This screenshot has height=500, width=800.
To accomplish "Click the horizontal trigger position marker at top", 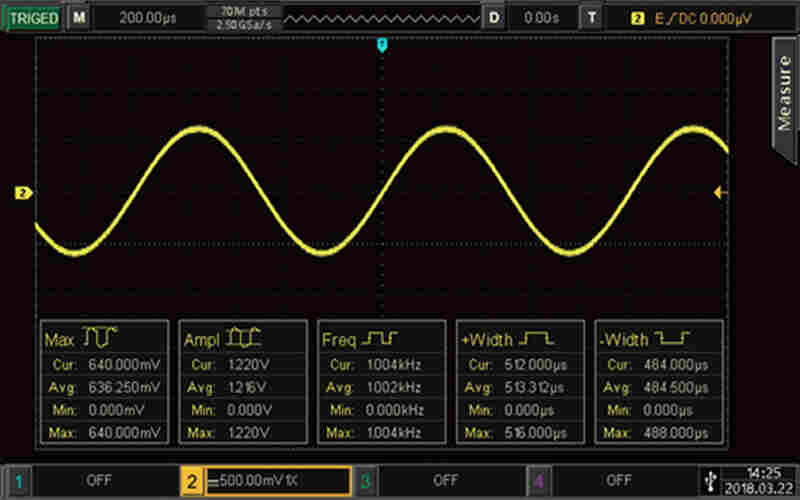I will tap(381, 44).
